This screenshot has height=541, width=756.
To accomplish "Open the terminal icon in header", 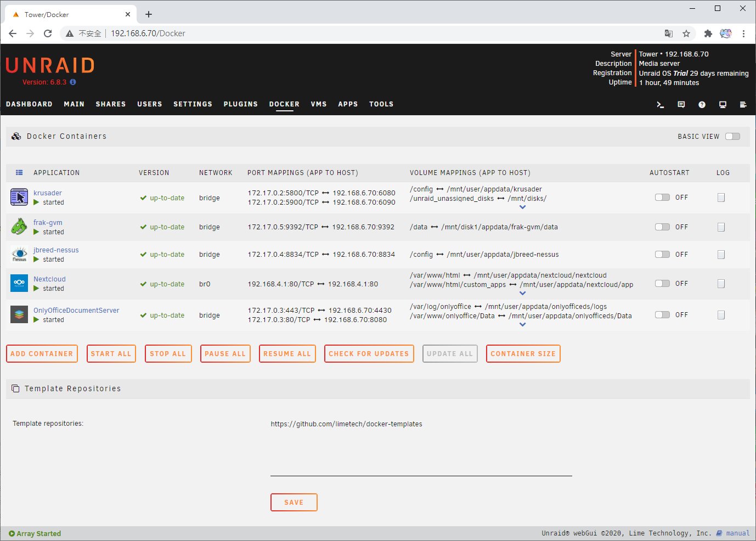I will pyautogui.click(x=661, y=105).
